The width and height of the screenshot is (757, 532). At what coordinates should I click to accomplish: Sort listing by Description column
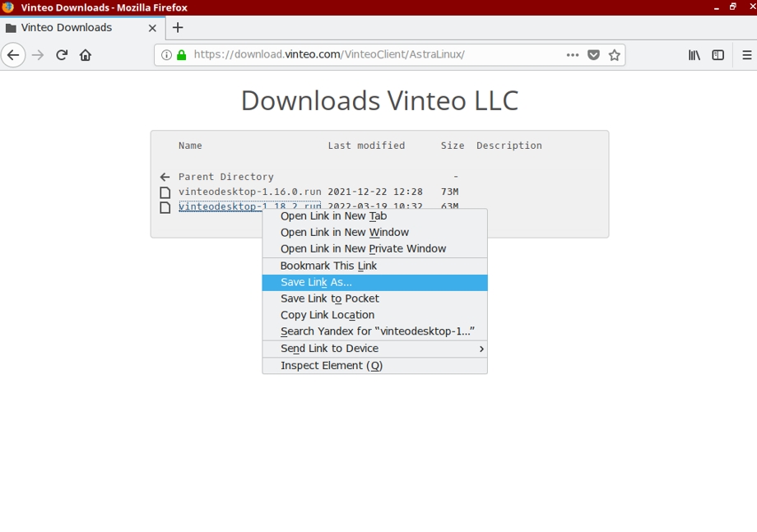[509, 146]
